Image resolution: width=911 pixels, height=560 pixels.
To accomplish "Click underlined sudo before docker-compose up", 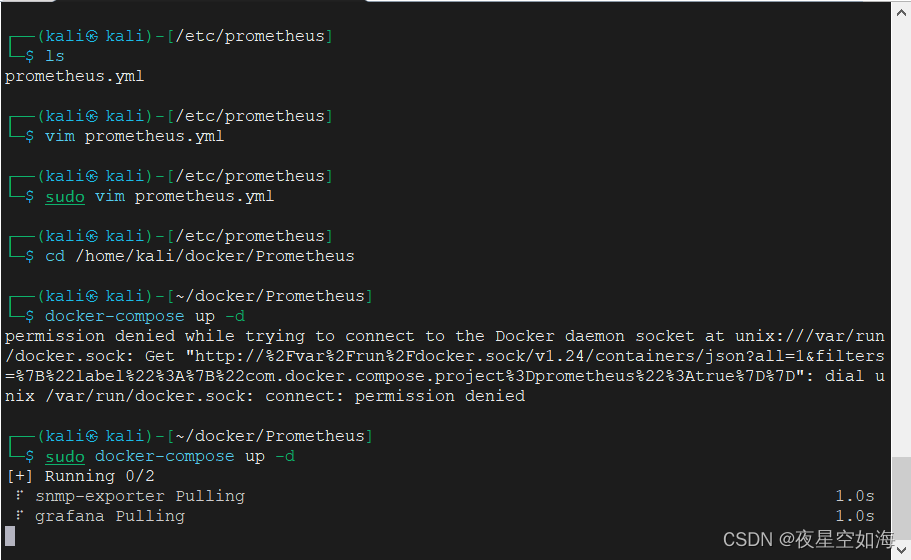I will click(65, 456).
